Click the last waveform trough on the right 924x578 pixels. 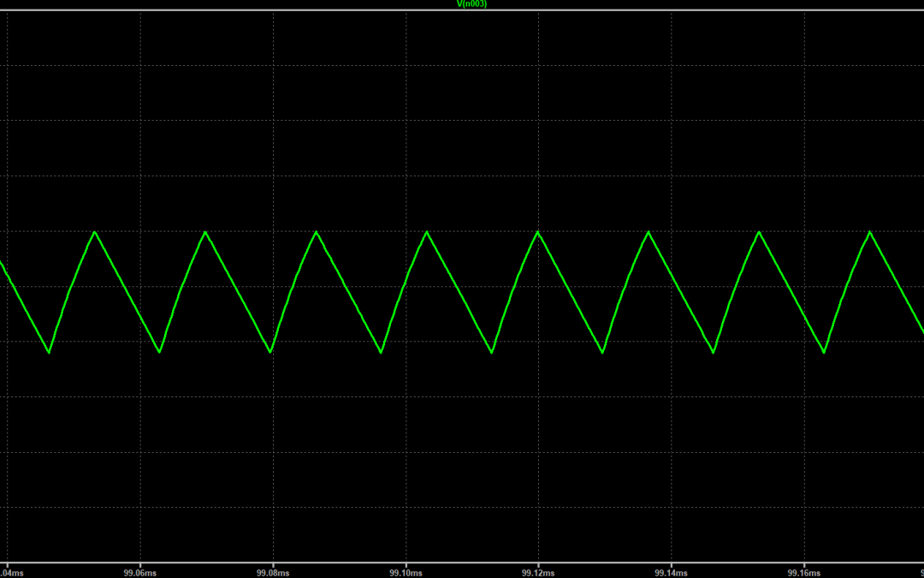click(x=824, y=352)
